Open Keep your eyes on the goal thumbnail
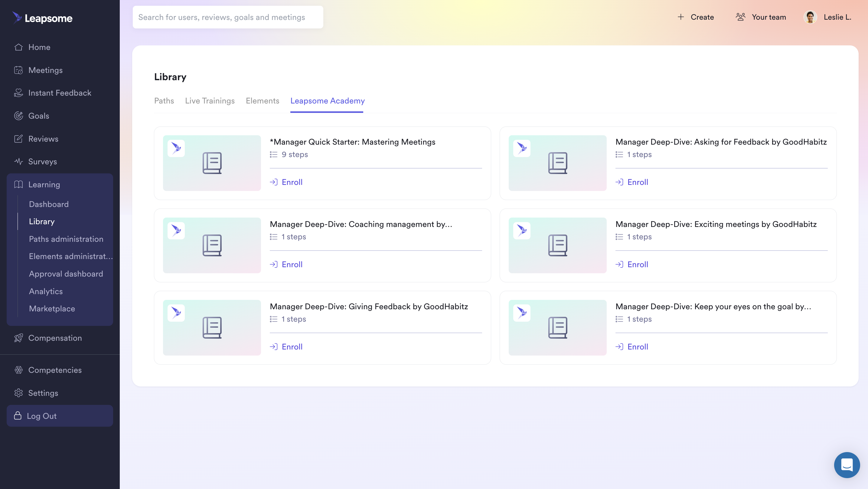 pos(557,328)
